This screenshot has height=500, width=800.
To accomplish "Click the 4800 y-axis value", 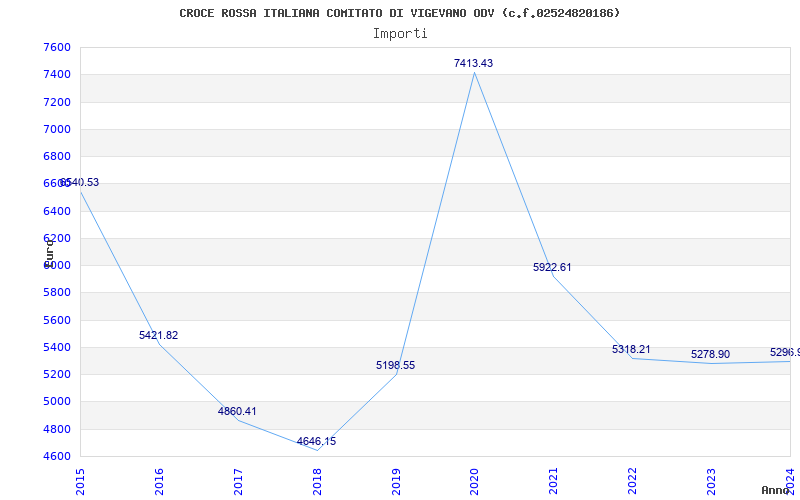I will (x=57, y=429).
